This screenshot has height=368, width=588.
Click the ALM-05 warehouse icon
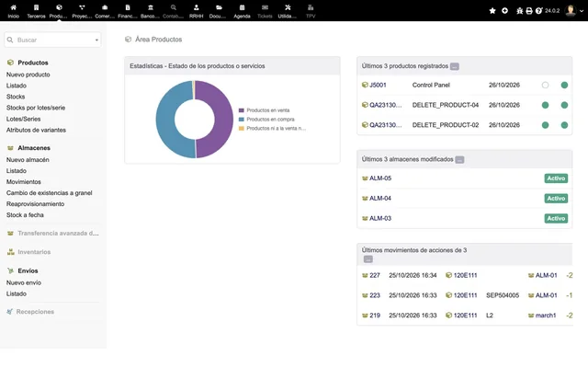365,178
